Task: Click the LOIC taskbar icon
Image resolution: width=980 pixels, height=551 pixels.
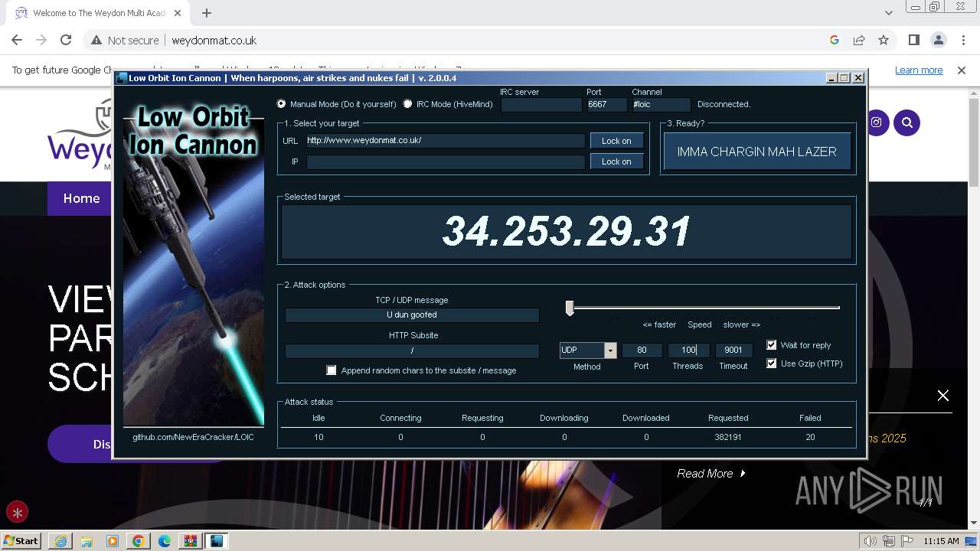Action: click(x=217, y=541)
